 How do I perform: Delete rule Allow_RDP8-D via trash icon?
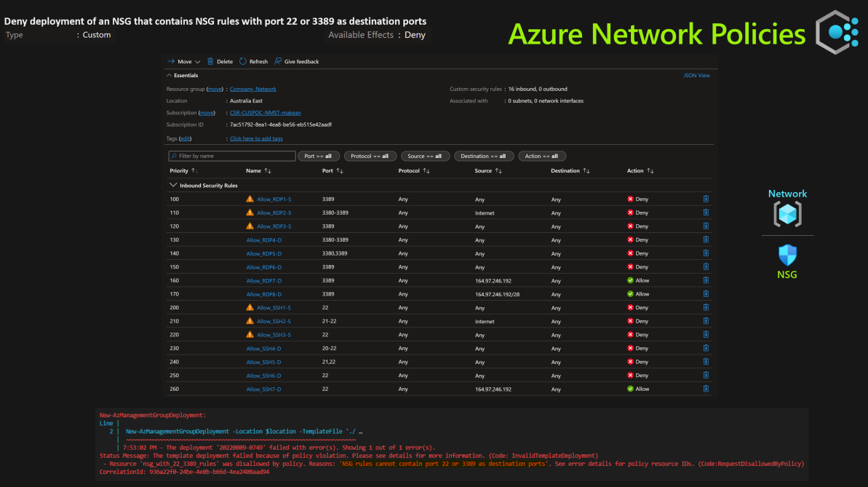[x=706, y=293]
